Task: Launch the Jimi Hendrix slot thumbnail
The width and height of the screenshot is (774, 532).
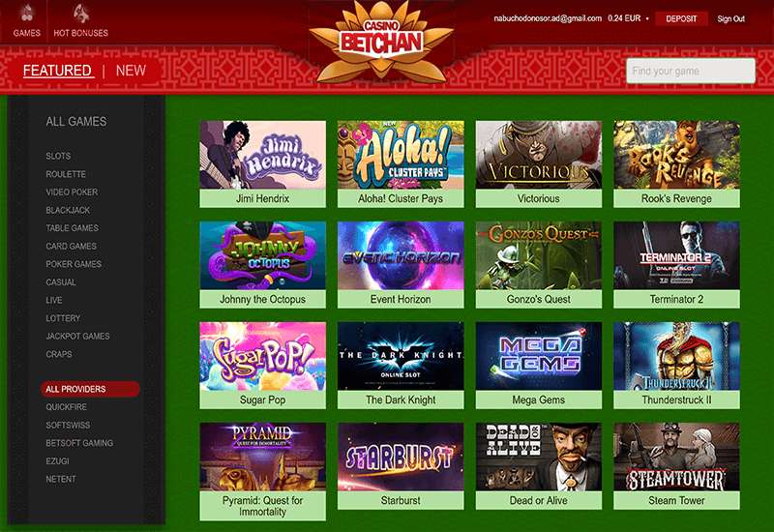Action: 262,155
